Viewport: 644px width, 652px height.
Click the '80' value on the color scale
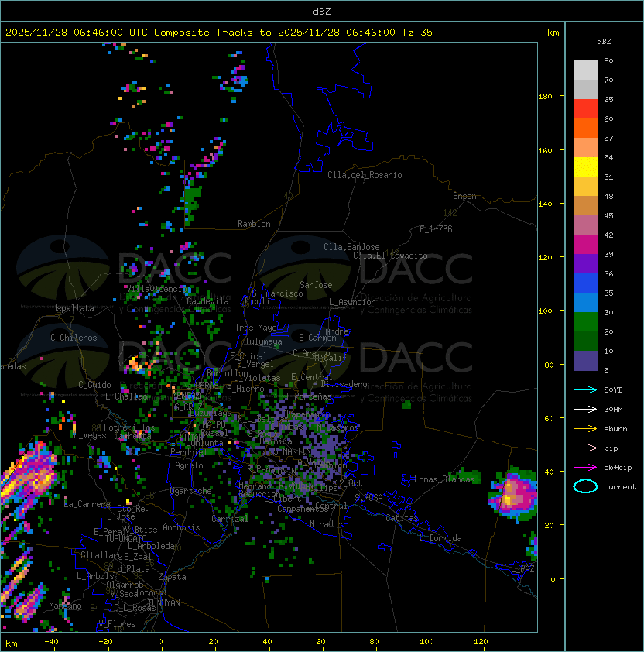(608, 60)
